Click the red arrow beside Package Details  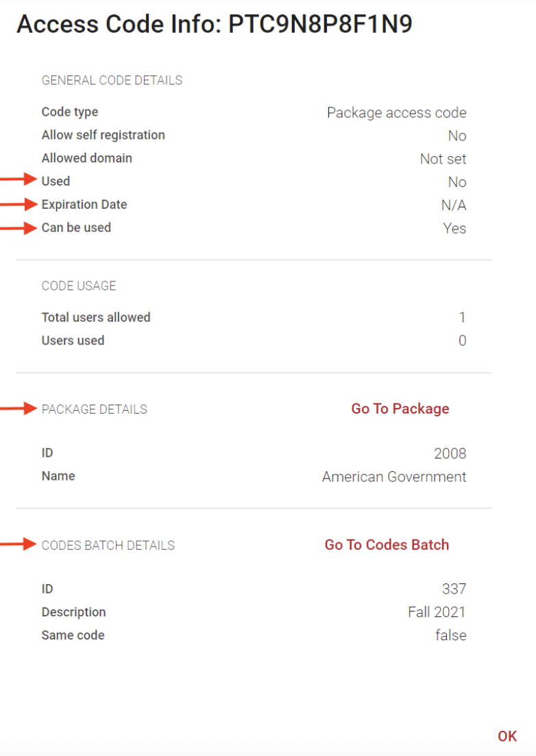coord(19,408)
